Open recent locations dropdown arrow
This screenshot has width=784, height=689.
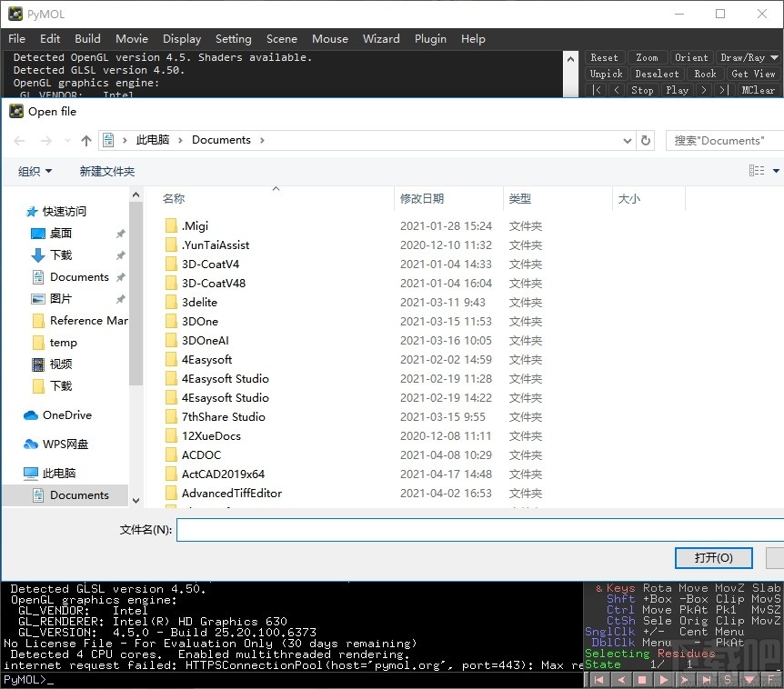[x=67, y=141]
